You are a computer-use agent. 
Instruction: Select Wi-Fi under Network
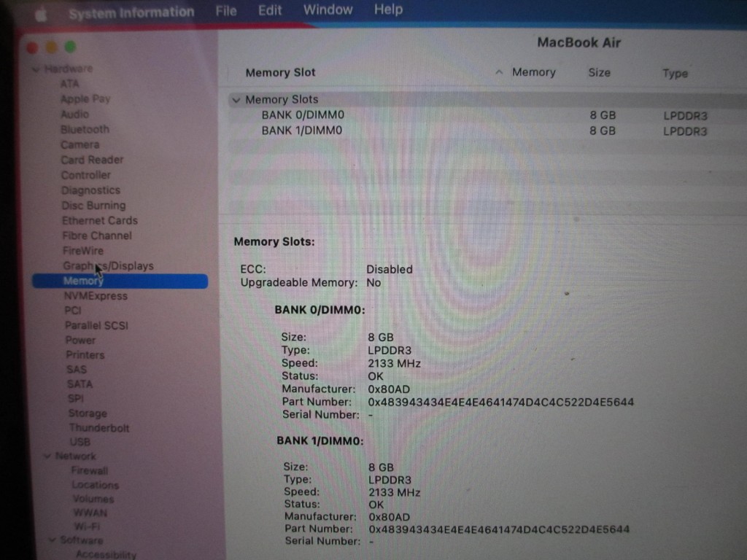click(87, 526)
